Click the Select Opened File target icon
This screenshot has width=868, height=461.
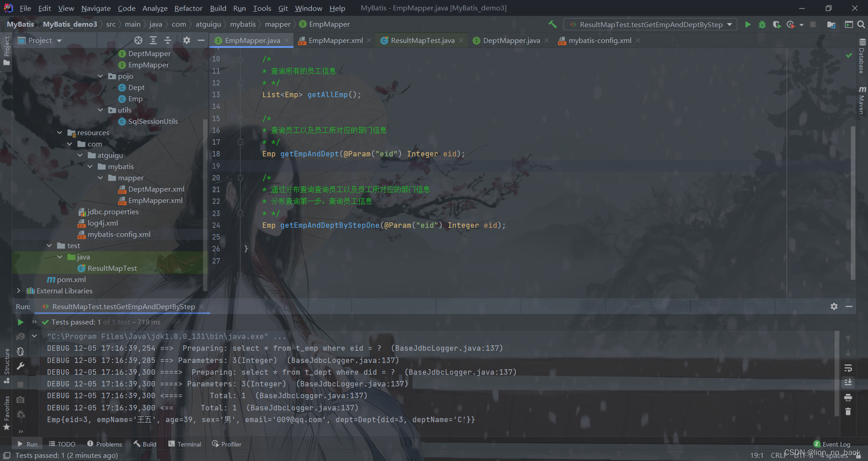[x=138, y=40]
